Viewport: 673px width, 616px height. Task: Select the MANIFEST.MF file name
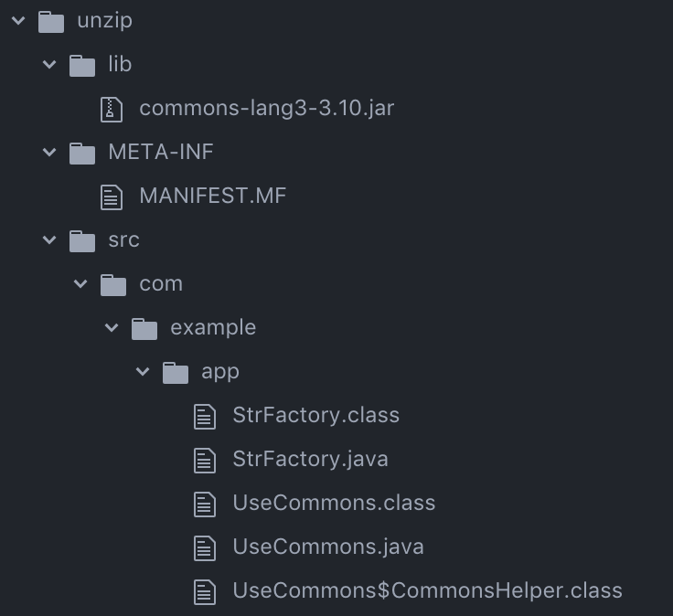pos(213,196)
